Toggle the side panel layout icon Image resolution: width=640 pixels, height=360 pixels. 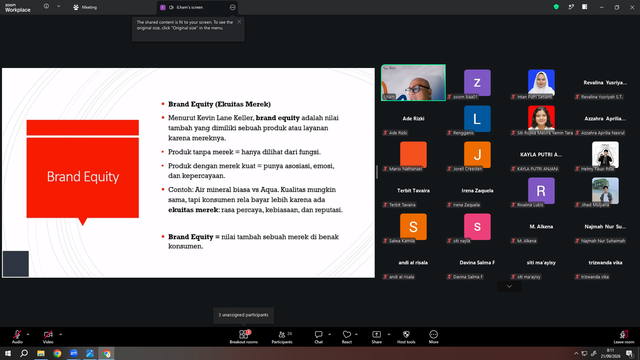pos(585,7)
